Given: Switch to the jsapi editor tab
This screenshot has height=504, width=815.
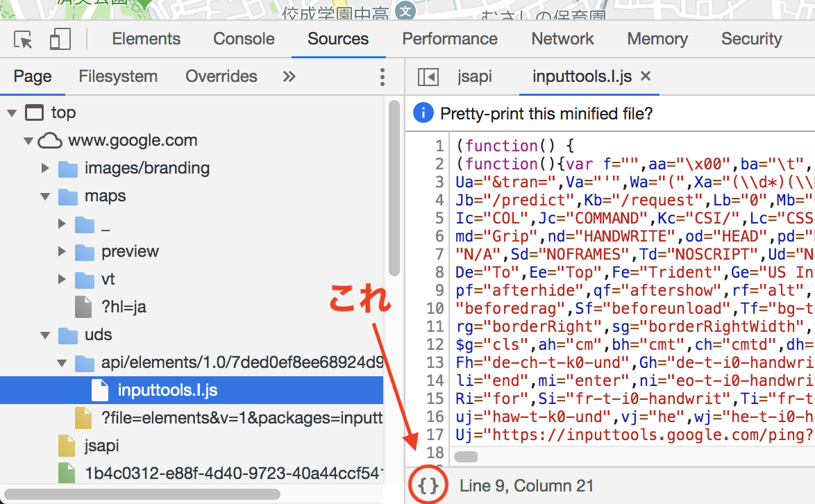Looking at the screenshot, I should (475, 77).
